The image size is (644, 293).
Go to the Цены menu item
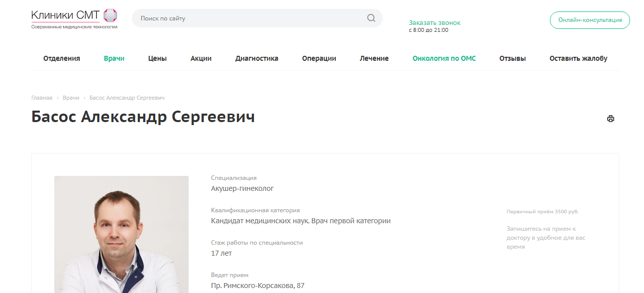tap(157, 58)
